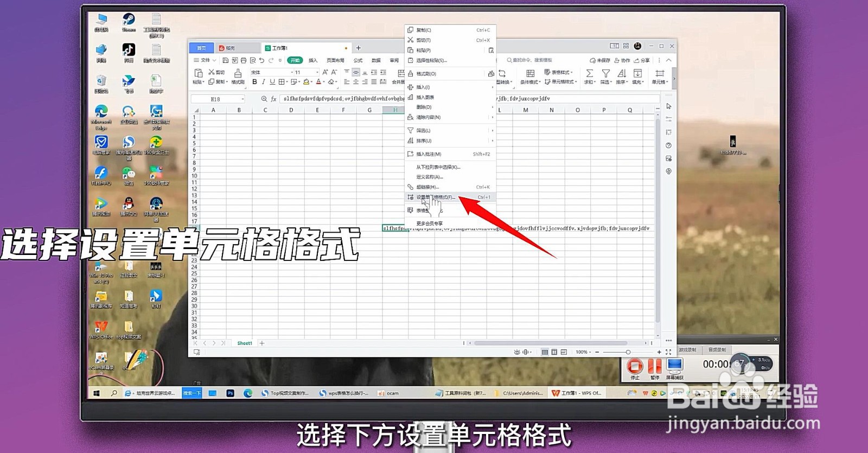868x453 pixels.
Task: Open the 表格样式 dropdown
Action: click(x=558, y=72)
